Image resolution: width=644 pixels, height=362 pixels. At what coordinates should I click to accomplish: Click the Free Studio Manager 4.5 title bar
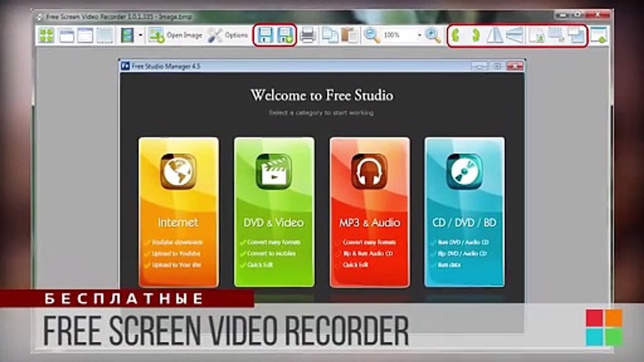322,66
